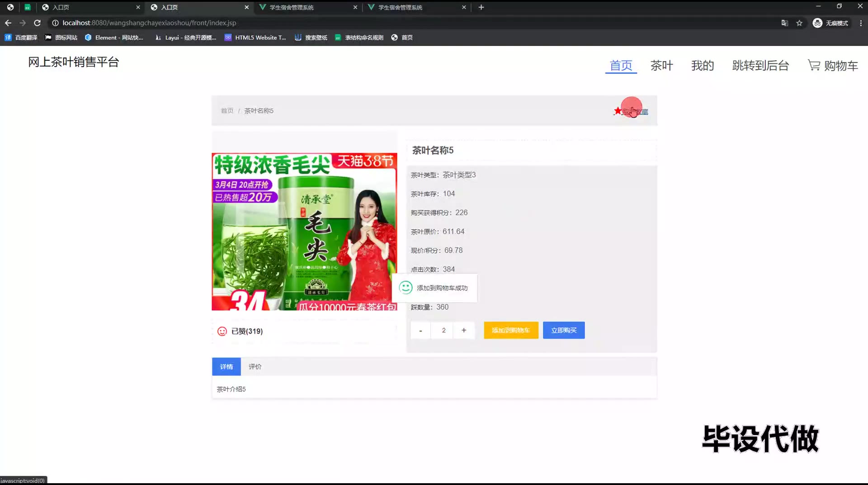Click 首页 breadcrumb link
868x485 pixels.
227,111
